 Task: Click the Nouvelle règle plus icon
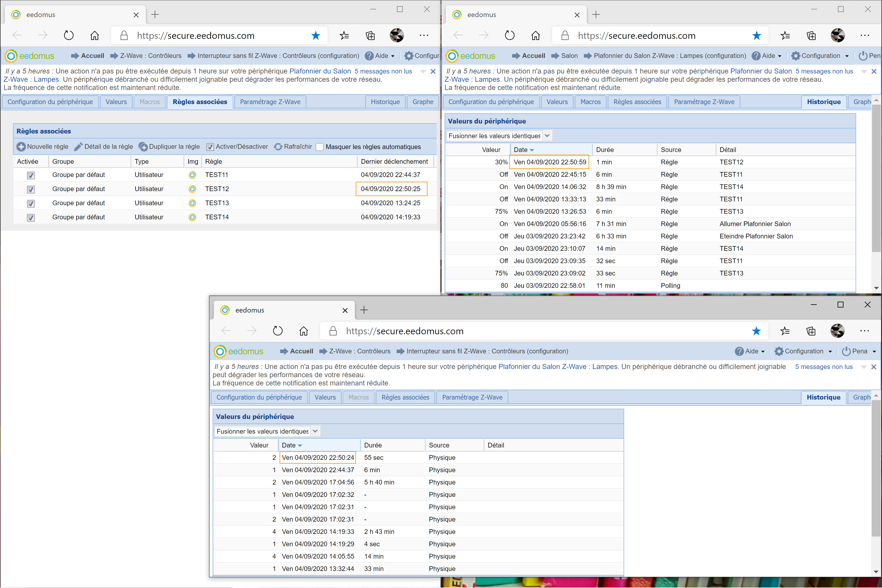[21, 147]
